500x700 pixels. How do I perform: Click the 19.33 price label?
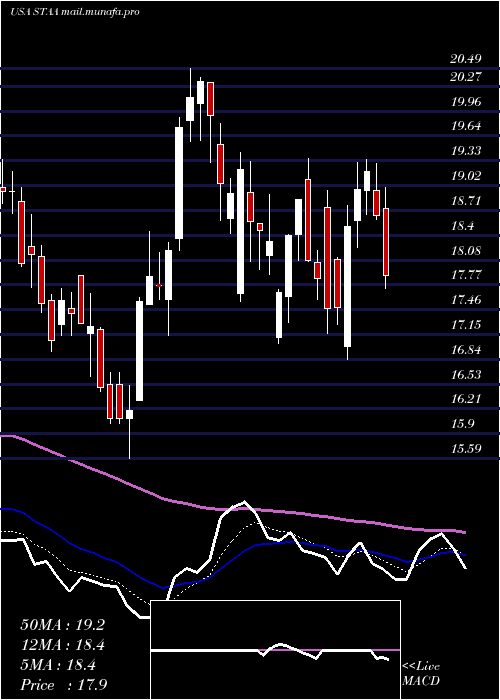466,151
